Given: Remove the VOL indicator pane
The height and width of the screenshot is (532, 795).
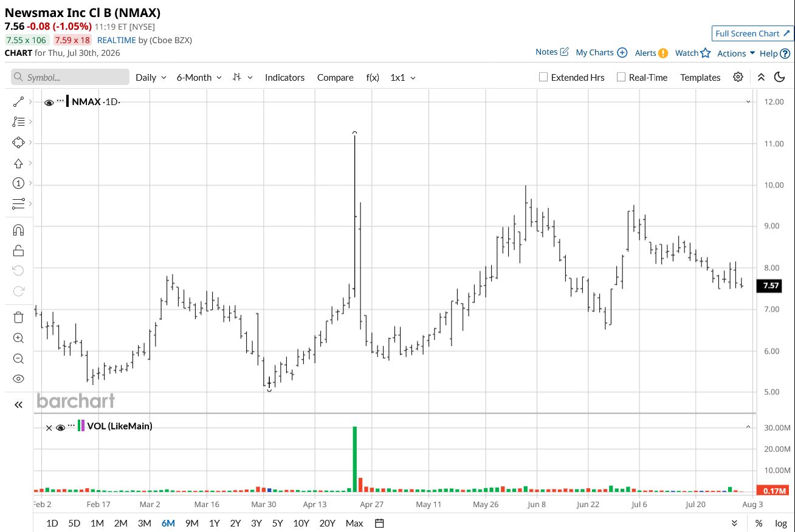Looking at the screenshot, I should 49,428.
